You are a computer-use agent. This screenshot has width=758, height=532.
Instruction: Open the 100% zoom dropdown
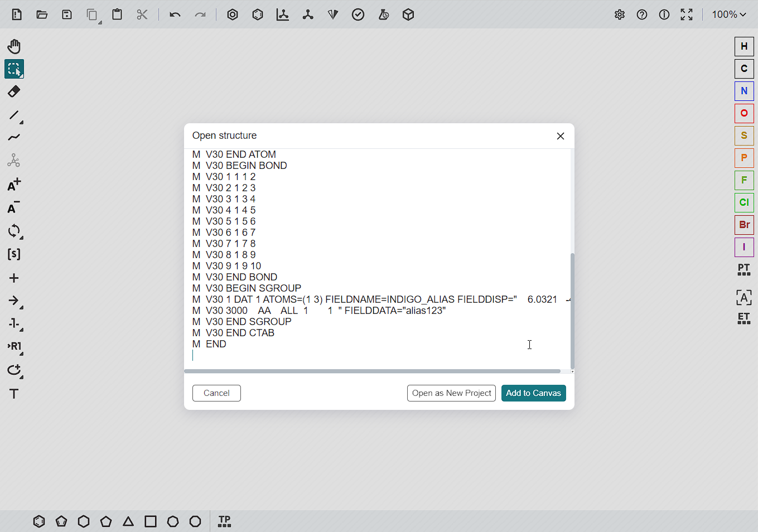(x=728, y=14)
